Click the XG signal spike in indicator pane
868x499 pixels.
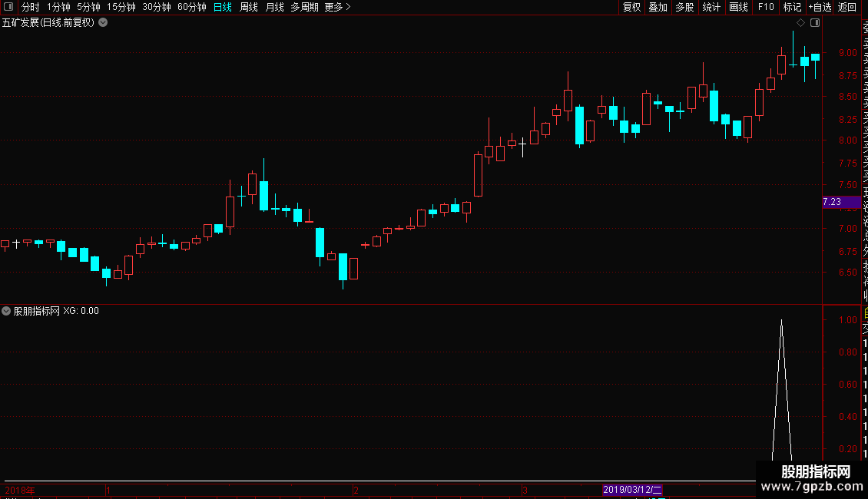(x=782, y=390)
